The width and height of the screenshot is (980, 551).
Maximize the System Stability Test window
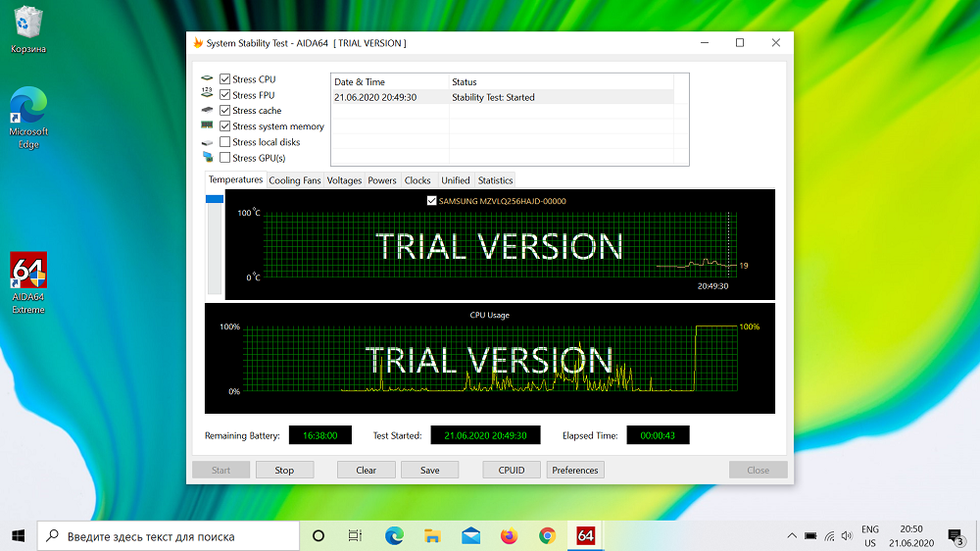[740, 42]
